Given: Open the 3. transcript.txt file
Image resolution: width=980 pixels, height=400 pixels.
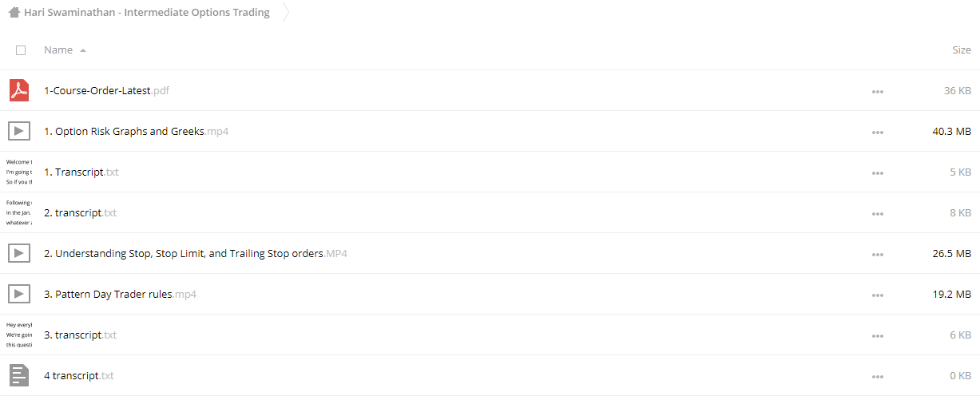Looking at the screenshot, I should (x=80, y=335).
